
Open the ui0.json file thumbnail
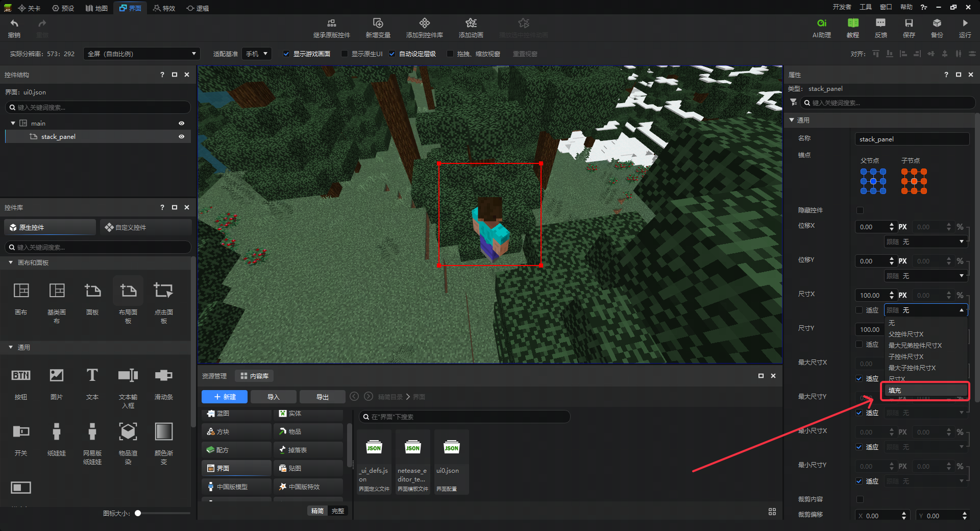tap(452, 462)
